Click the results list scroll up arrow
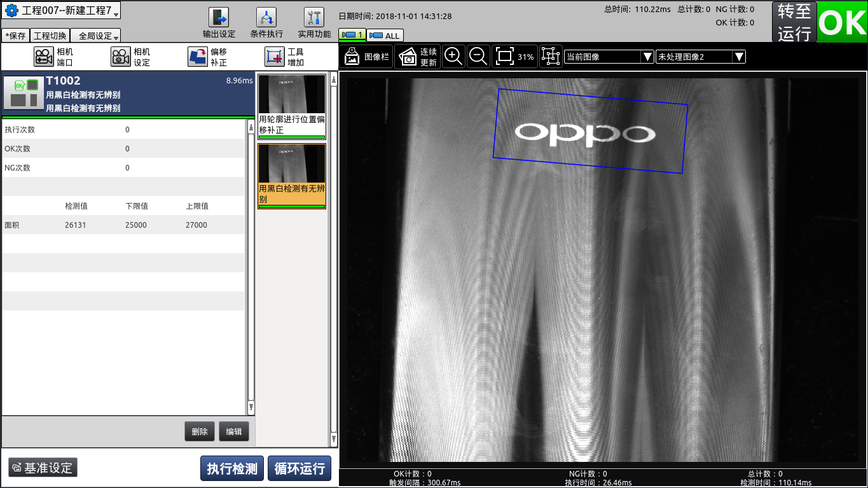The image size is (868, 488). (251, 128)
